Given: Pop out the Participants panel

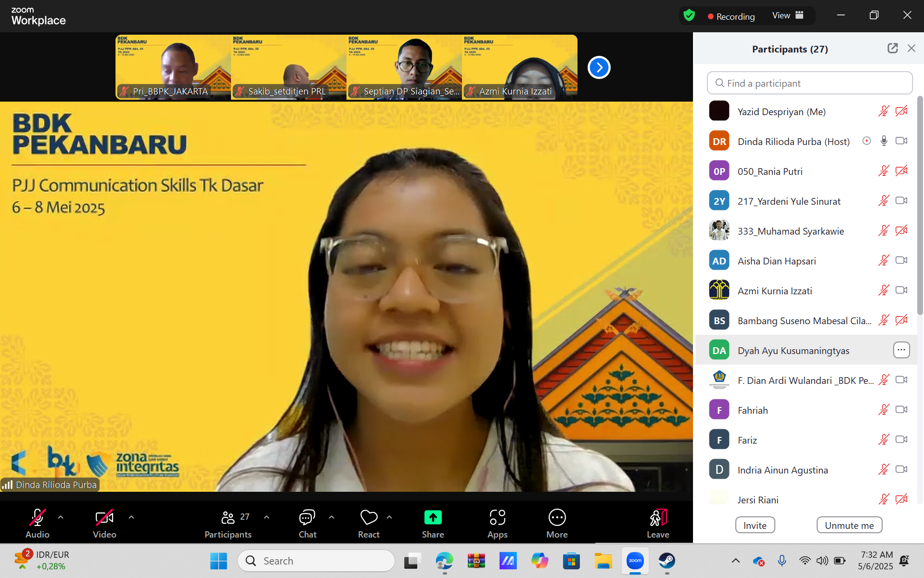Looking at the screenshot, I should tap(893, 48).
